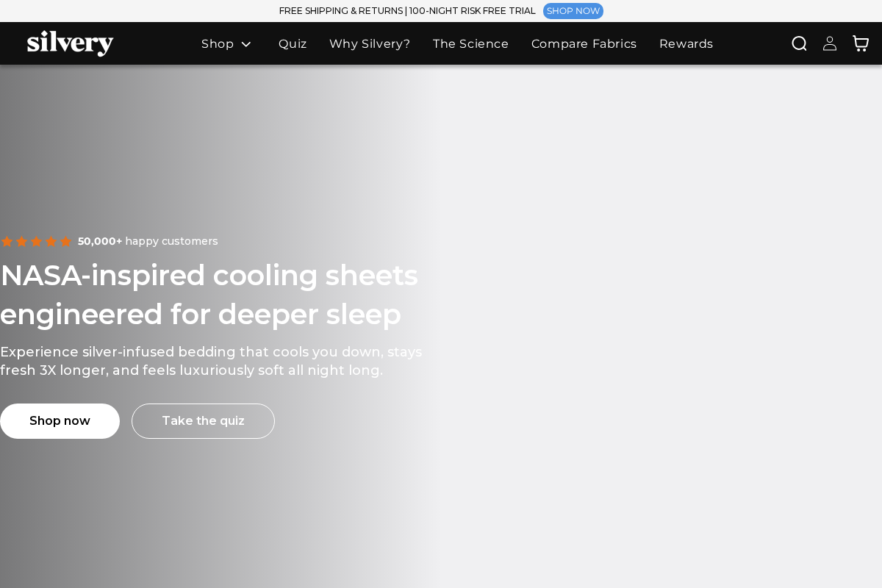Open The Science page from the navbar
882x588 pixels.
click(470, 44)
